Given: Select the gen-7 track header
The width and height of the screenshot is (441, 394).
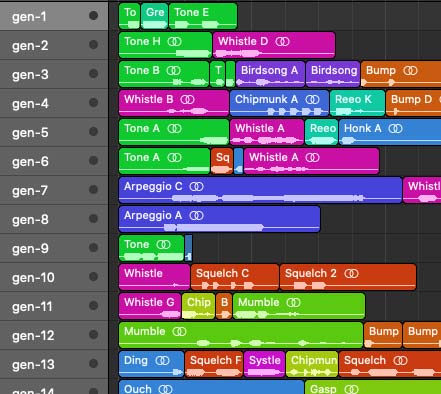Looking at the screenshot, I should (54, 190).
